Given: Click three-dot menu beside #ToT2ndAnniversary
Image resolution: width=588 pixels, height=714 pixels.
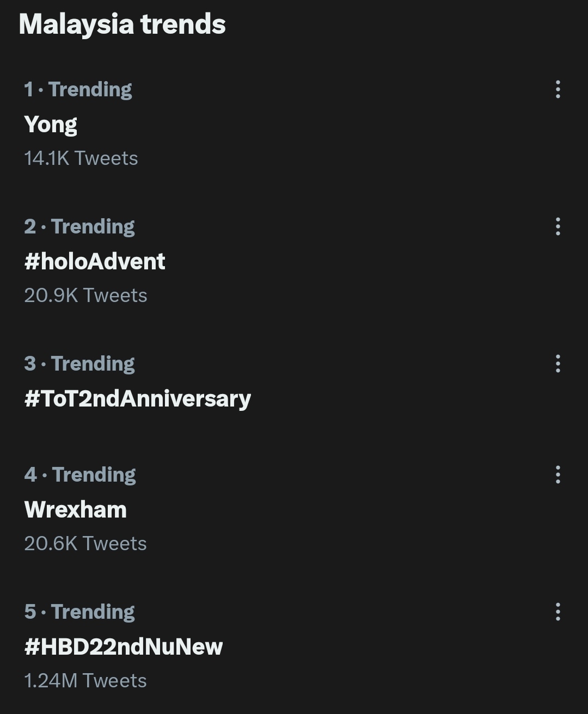Looking at the screenshot, I should (x=558, y=364).
